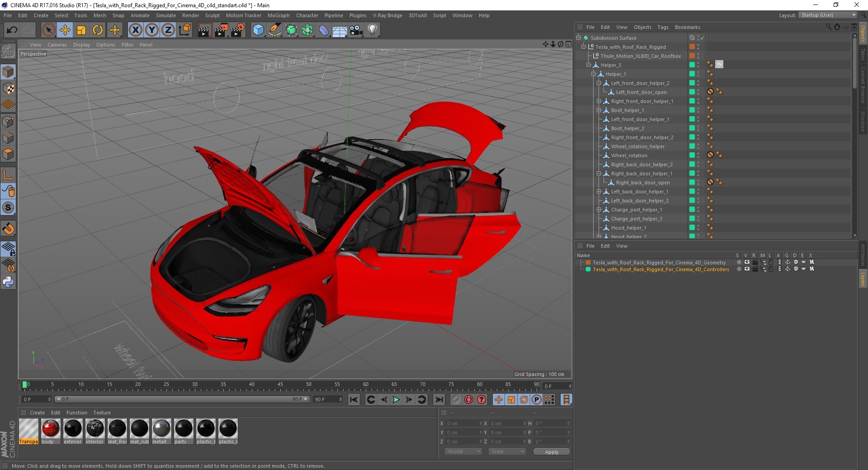Click the Object Manager vertical scrollbar
868x470 pixels.
[854, 63]
